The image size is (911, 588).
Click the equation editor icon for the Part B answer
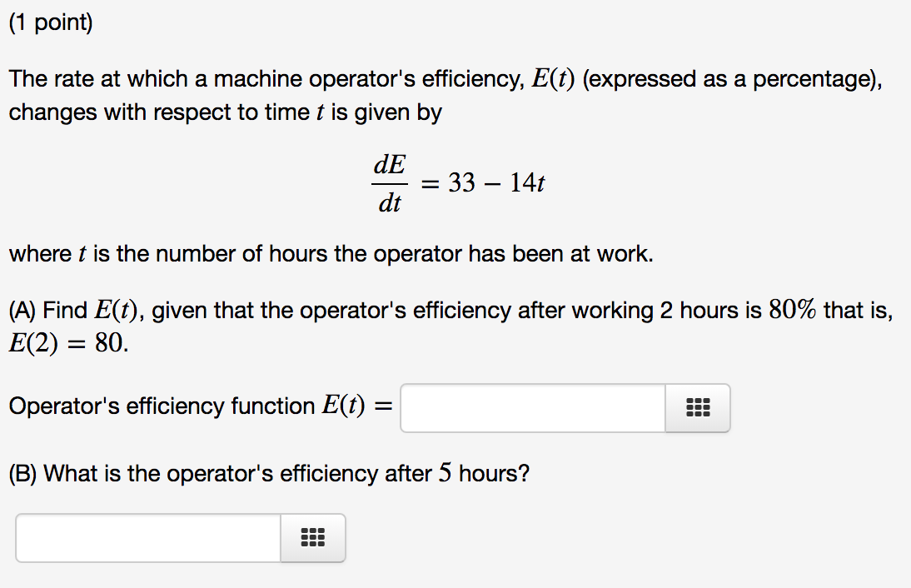tap(312, 537)
